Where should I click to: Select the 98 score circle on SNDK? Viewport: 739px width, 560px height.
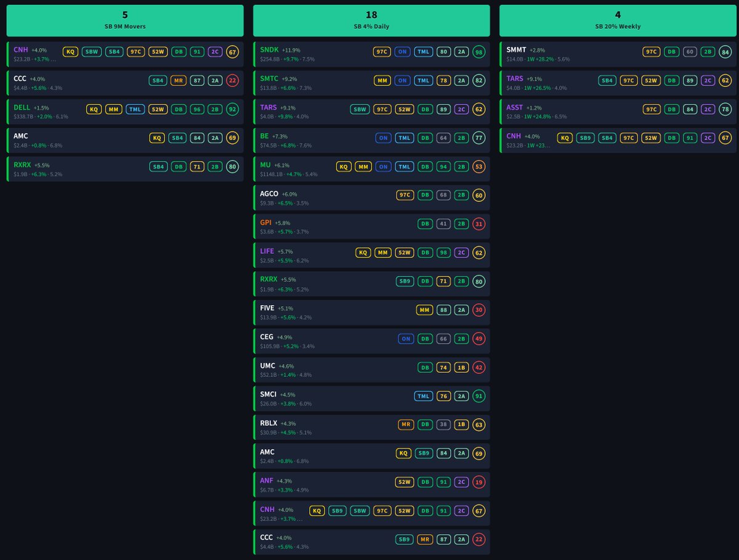pyautogui.click(x=479, y=52)
